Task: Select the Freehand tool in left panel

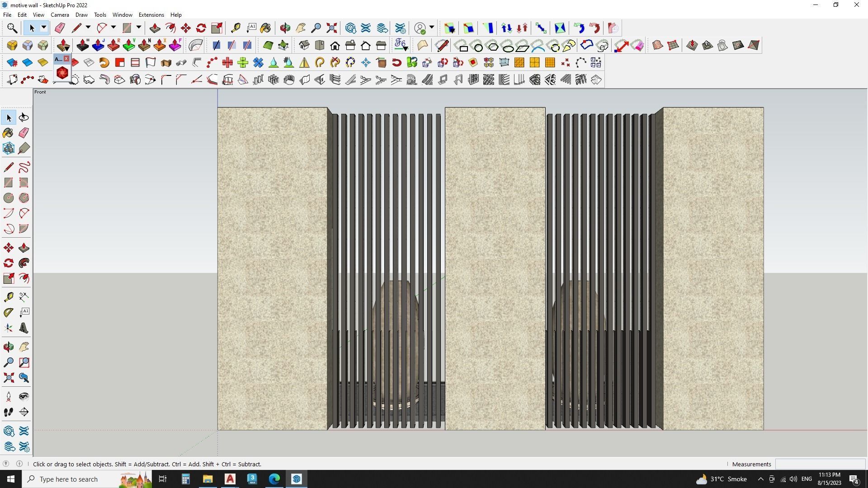Action: pyautogui.click(x=24, y=168)
